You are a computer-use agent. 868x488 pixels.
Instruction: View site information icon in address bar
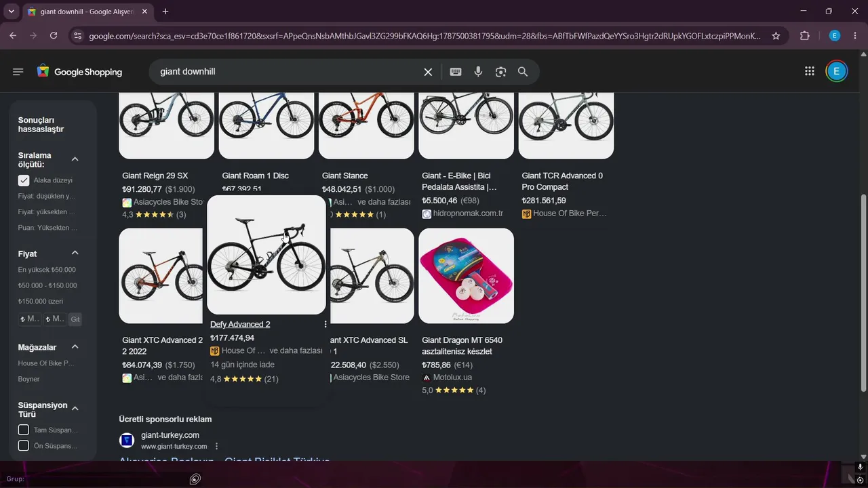[x=77, y=36]
